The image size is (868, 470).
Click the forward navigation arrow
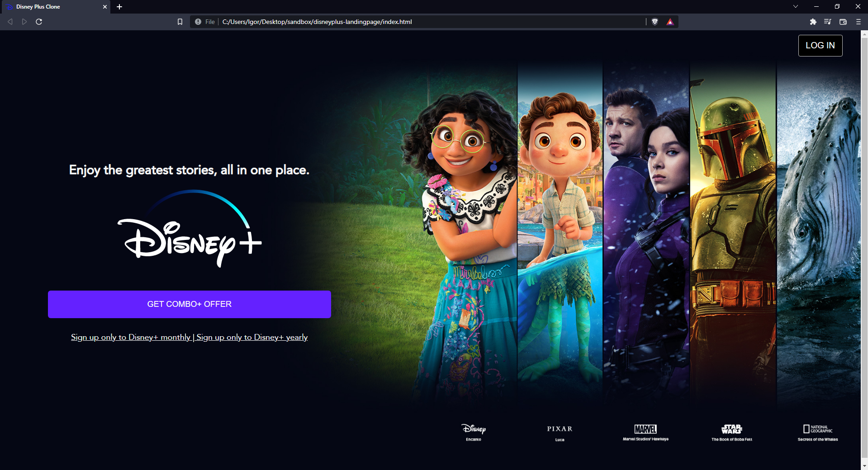click(24, 21)
